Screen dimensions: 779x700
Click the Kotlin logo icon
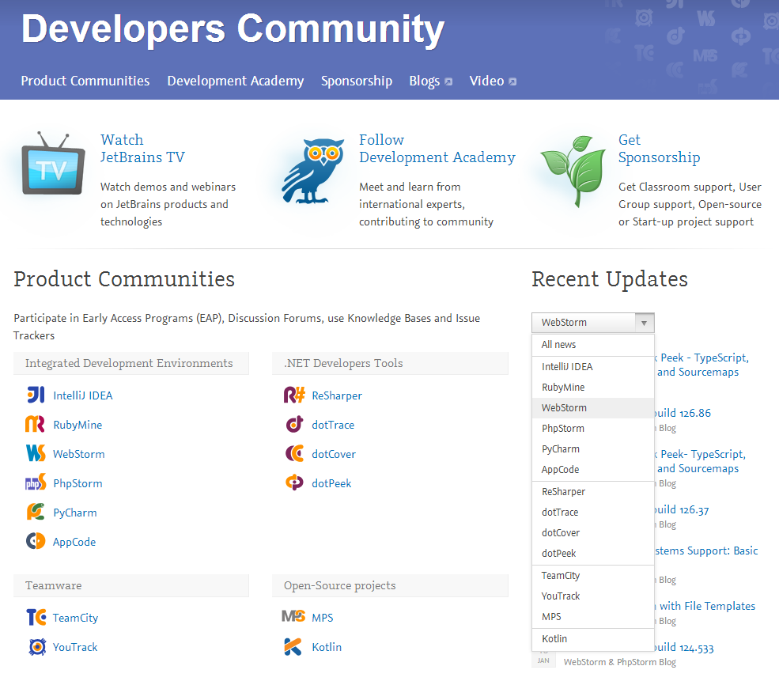293,647
